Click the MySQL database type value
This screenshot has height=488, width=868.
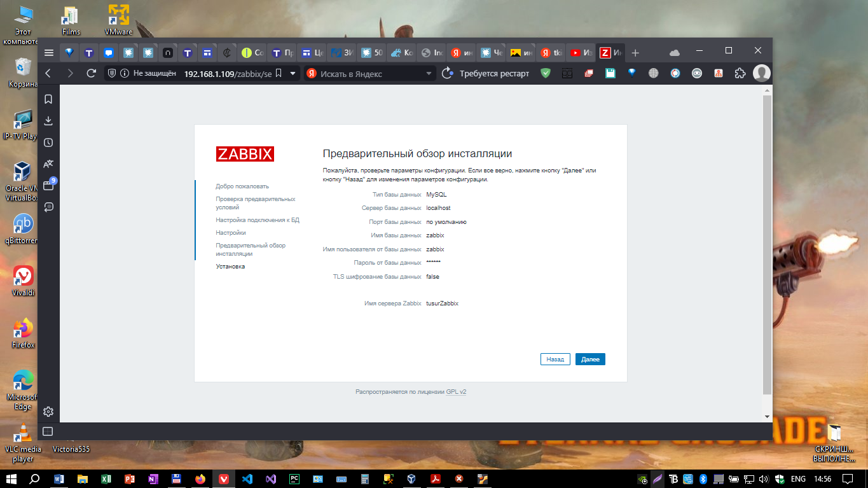pos(436,195)
